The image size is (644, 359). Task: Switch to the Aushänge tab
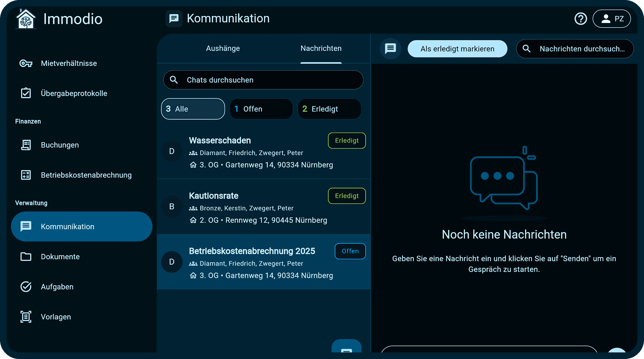pyautogui.click(x=223, y=48)
